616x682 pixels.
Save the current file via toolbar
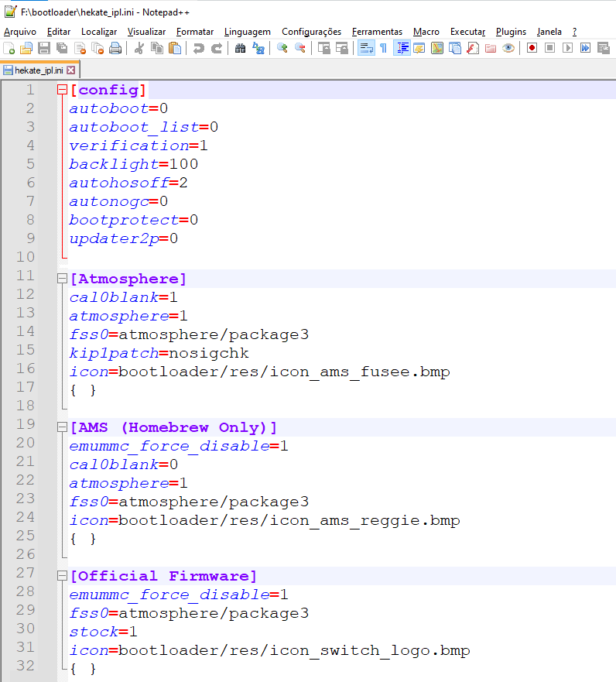tap(44, 48)
